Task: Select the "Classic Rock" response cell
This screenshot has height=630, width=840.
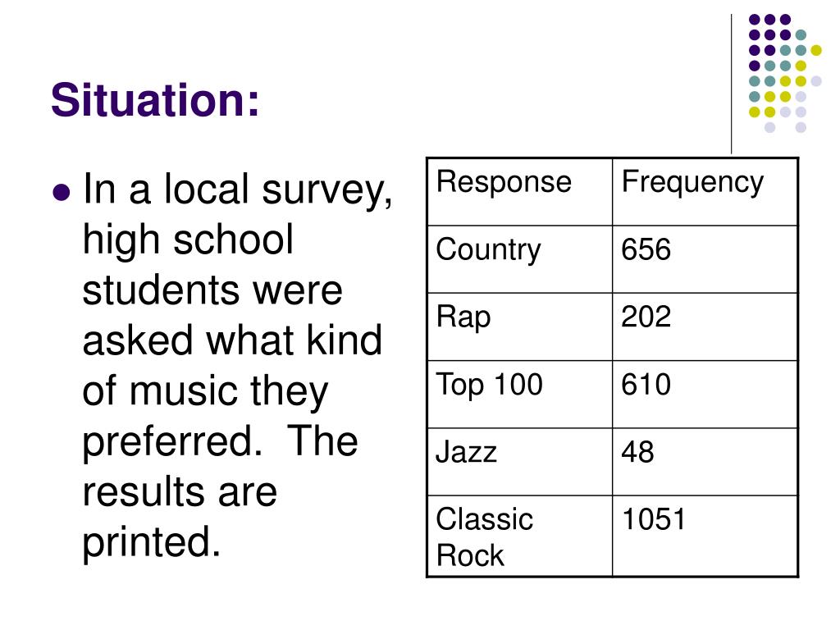Action: 484,536
